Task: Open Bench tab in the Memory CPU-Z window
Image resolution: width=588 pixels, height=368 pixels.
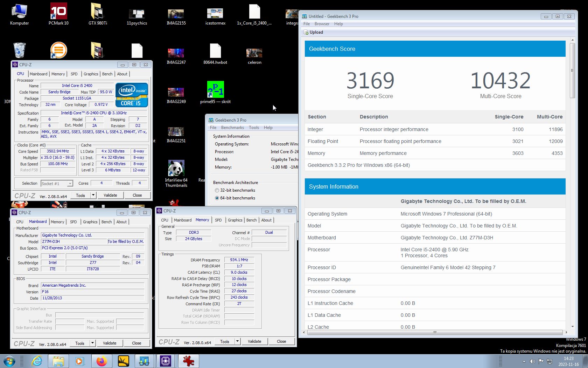Action: 251,220
